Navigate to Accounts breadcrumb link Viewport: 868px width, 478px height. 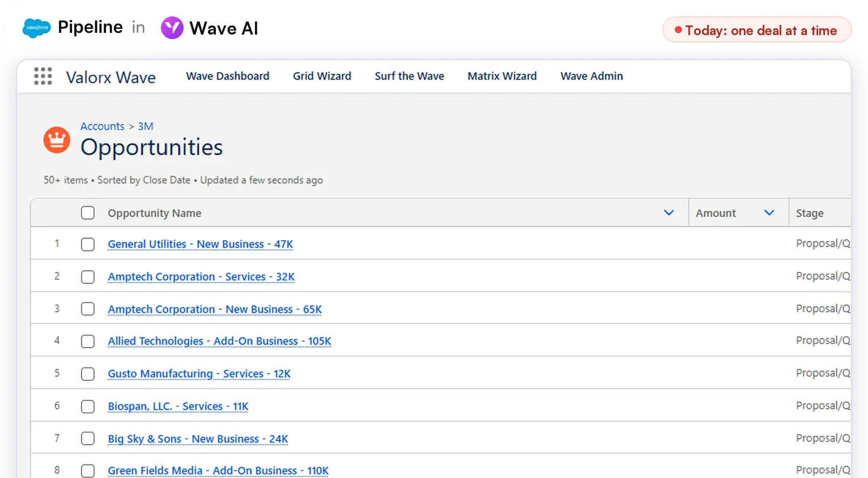coord(103,126)
